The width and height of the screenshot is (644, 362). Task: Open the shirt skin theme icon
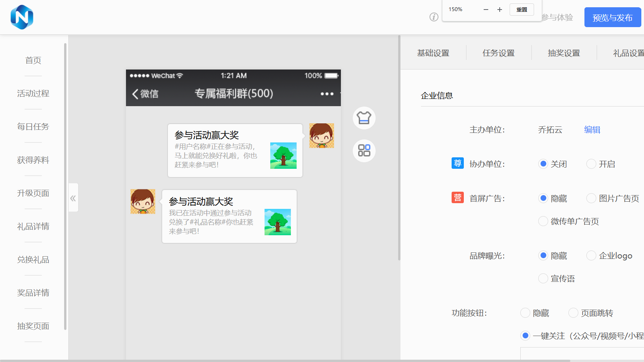point(364,118)
